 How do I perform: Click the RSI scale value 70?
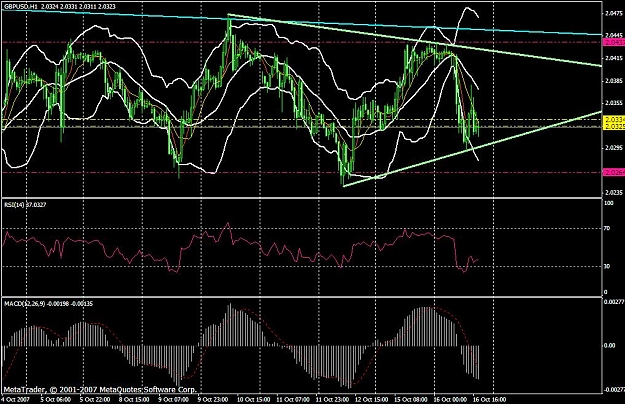click(x=607, y=229)
